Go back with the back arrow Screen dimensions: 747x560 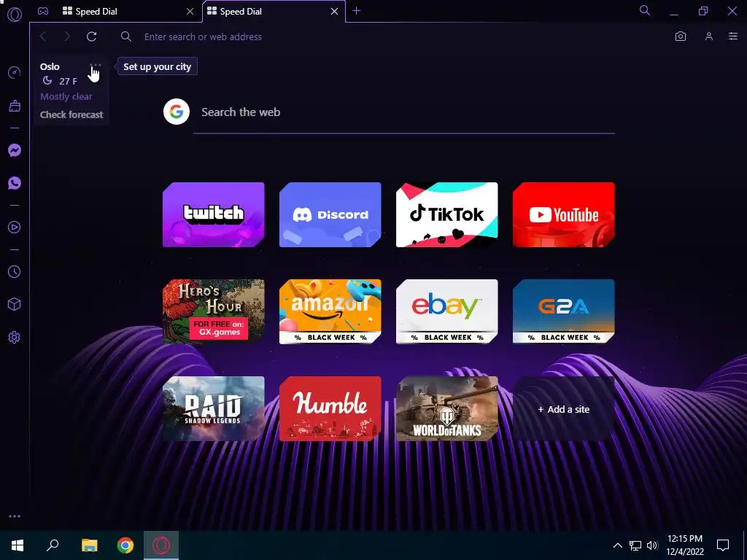pyautogui.click(x=43, y=36)
